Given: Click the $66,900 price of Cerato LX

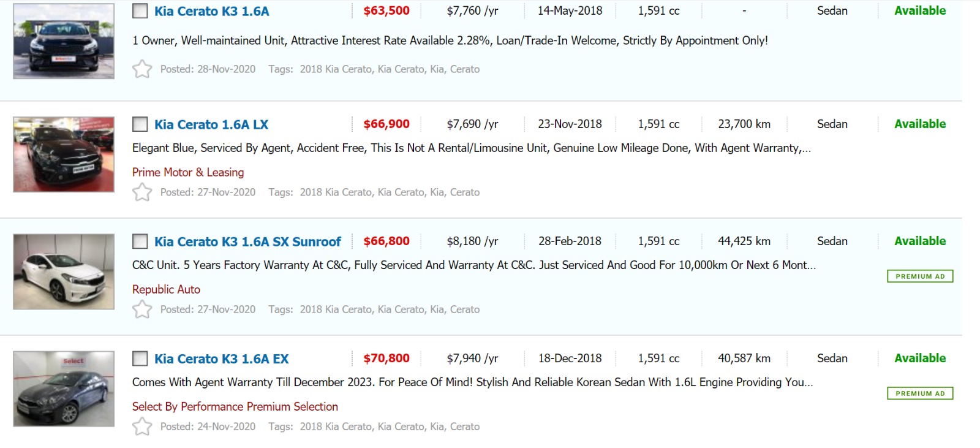Looking at the screenshot, I should pyautogui.click(x=386, y=124).
